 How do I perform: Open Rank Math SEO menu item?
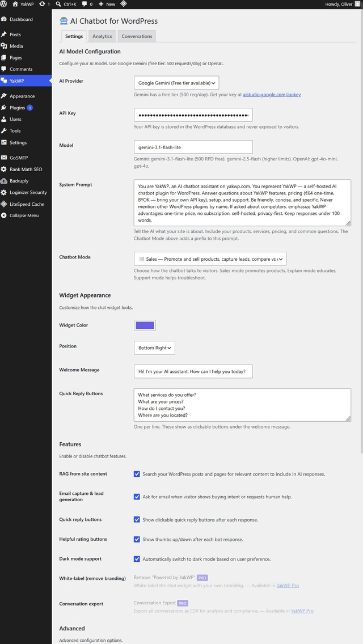coord(26,169)
